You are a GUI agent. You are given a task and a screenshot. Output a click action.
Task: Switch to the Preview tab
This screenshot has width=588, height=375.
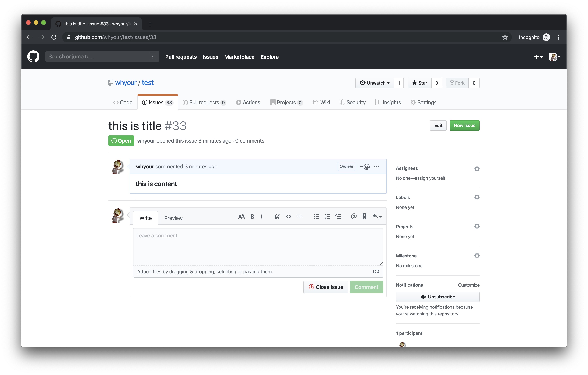click(x=173, y=218)
